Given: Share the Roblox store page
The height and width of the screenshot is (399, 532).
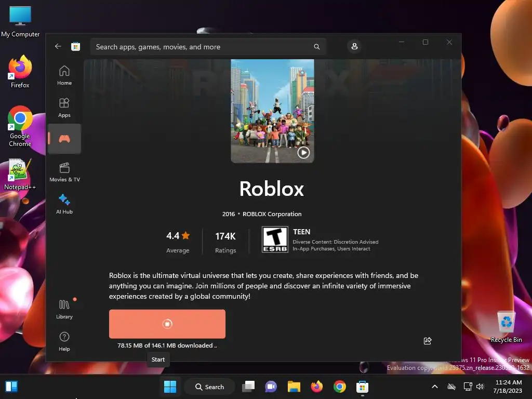Looking at the screenshot, I should click(428, 341).
